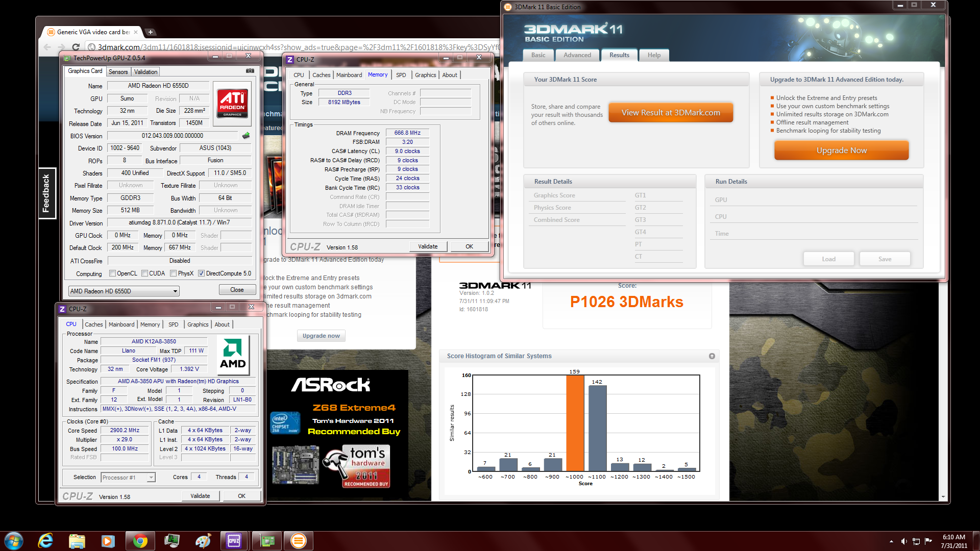Click the P1026 3DMarks score text
The height and width of the screenshot is (551, 980).
(626, 302)
